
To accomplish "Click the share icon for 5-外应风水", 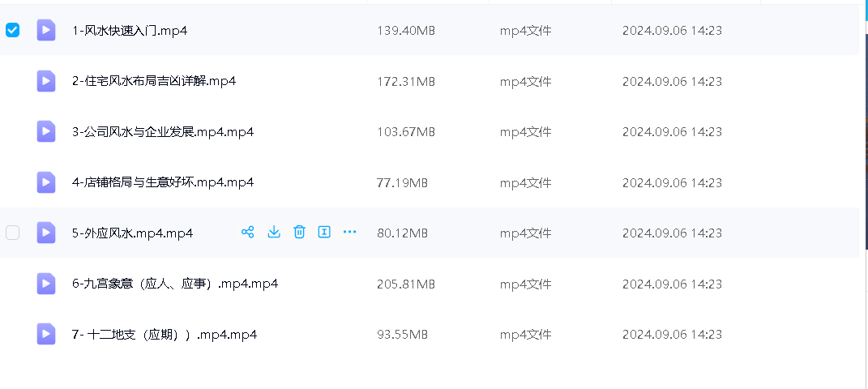I will click(x=248, y=233).
